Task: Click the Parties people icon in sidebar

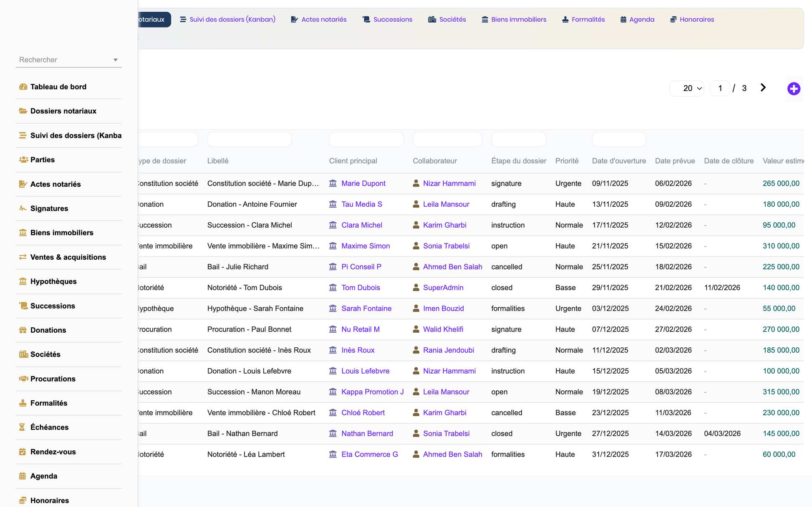Action: [x=23, y=160]
